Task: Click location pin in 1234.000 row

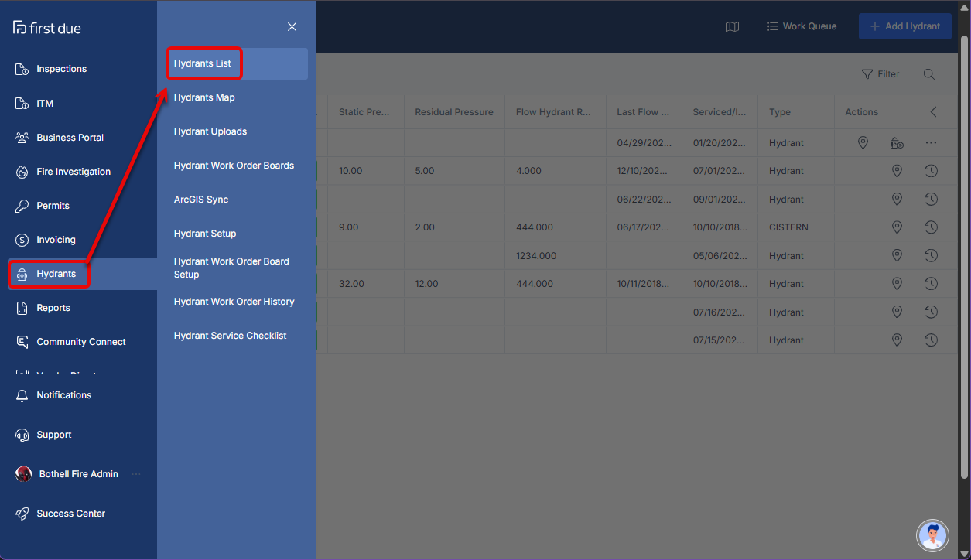Action: pyautogui.click(x=897, y=255)
